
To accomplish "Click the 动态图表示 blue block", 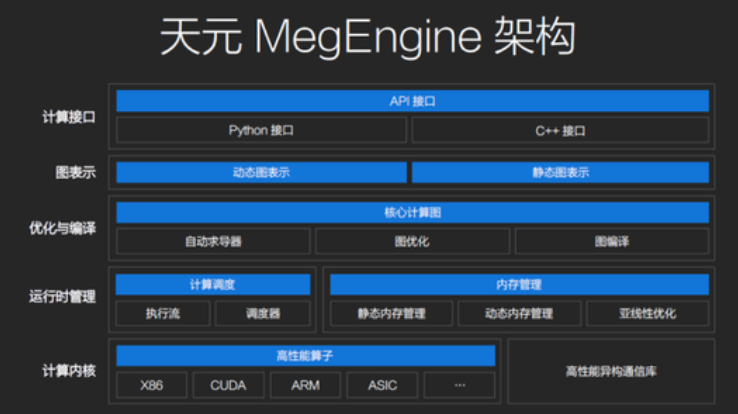I will [261, 172].
